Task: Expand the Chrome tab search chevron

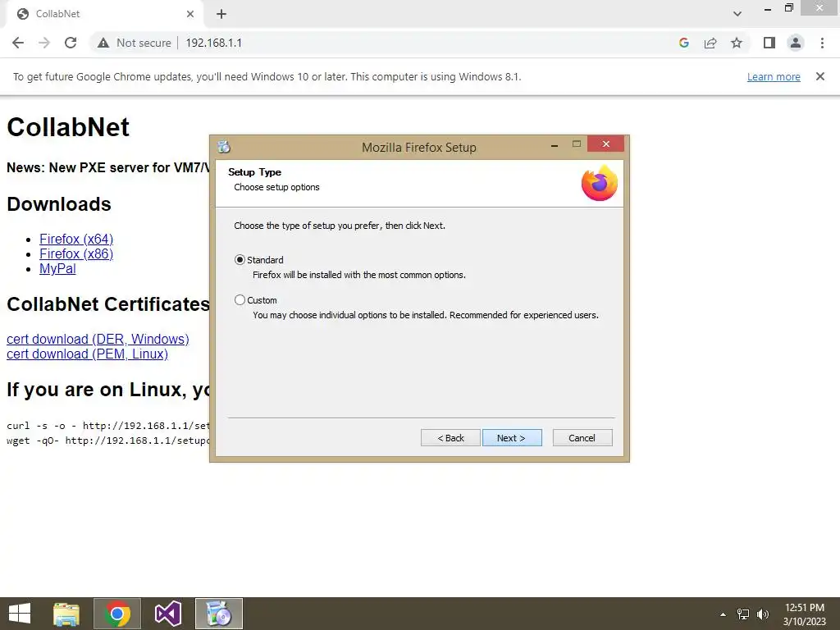Action: point(737,14)
